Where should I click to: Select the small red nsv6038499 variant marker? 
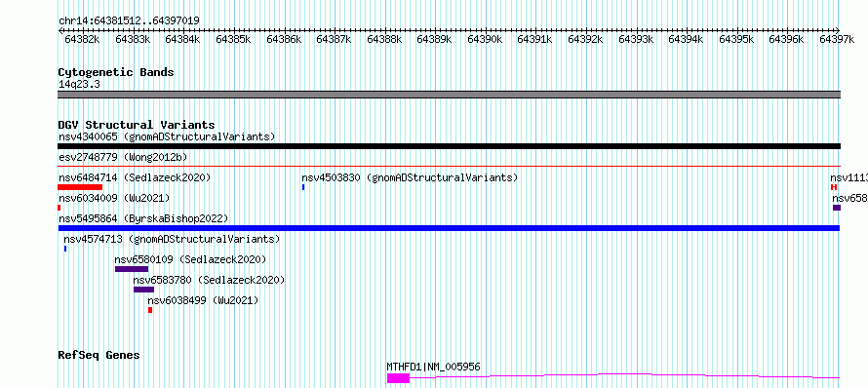[x=150, y=310]
